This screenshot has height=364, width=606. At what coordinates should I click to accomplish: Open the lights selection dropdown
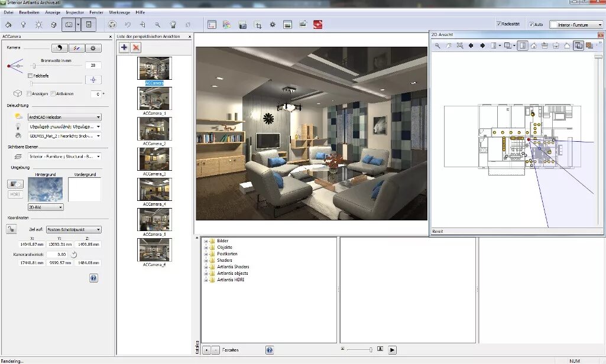(x=64, y=126)
